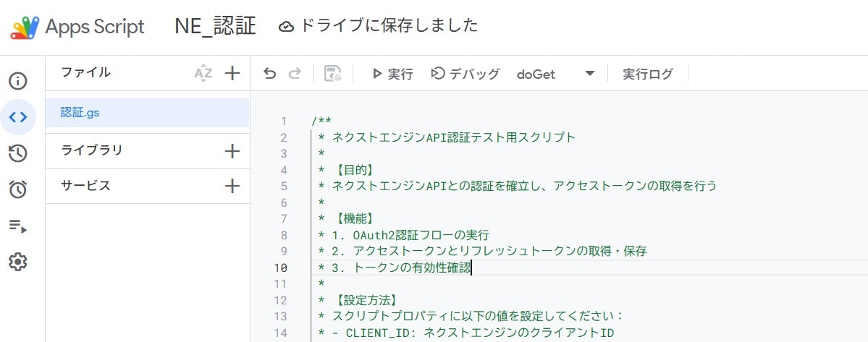Open the Triggers alarm clock icon
The height and width of the screenshot is (342, 868).
tap(17, 189)
